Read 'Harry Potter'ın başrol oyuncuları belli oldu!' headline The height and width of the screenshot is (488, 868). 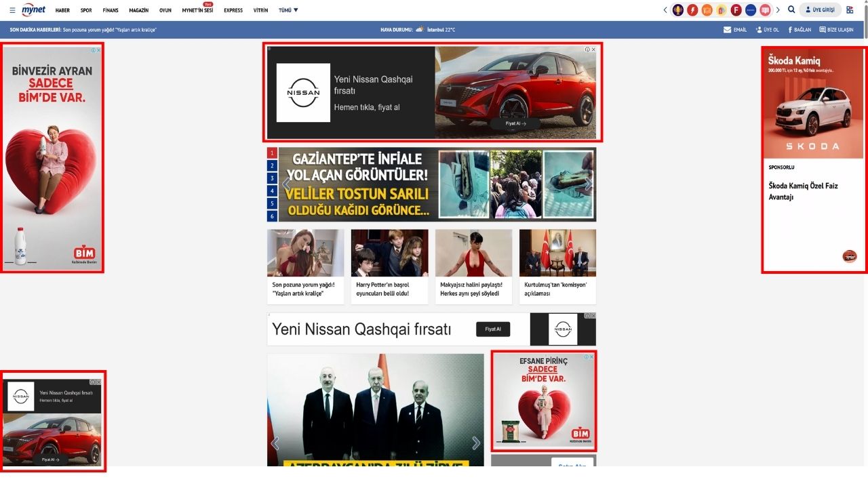383,289
